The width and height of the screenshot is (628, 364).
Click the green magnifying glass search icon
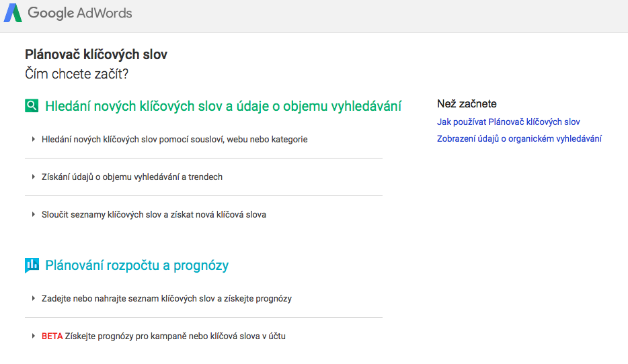32,106
